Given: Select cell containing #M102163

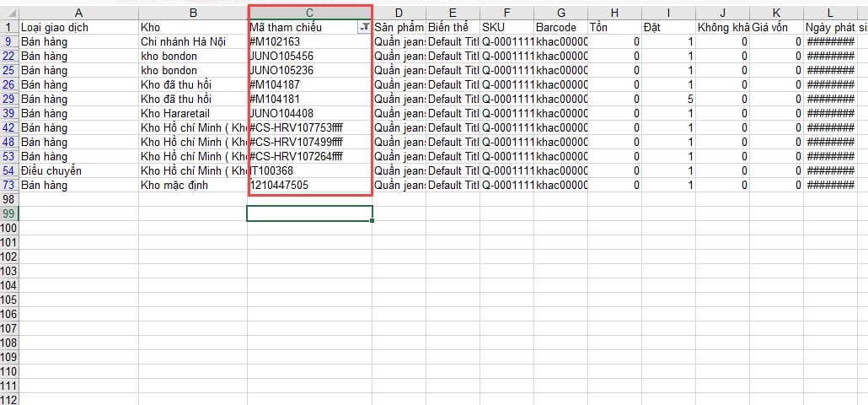Looking at the screenshot, I should (x=309, y=42).
